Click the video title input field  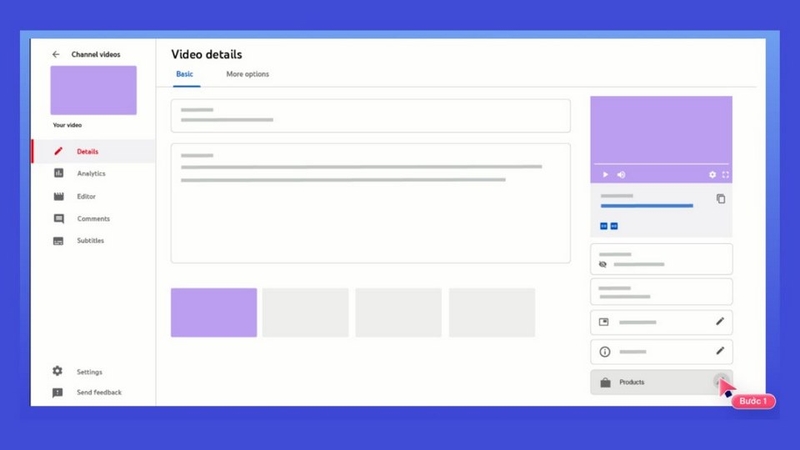370,116
